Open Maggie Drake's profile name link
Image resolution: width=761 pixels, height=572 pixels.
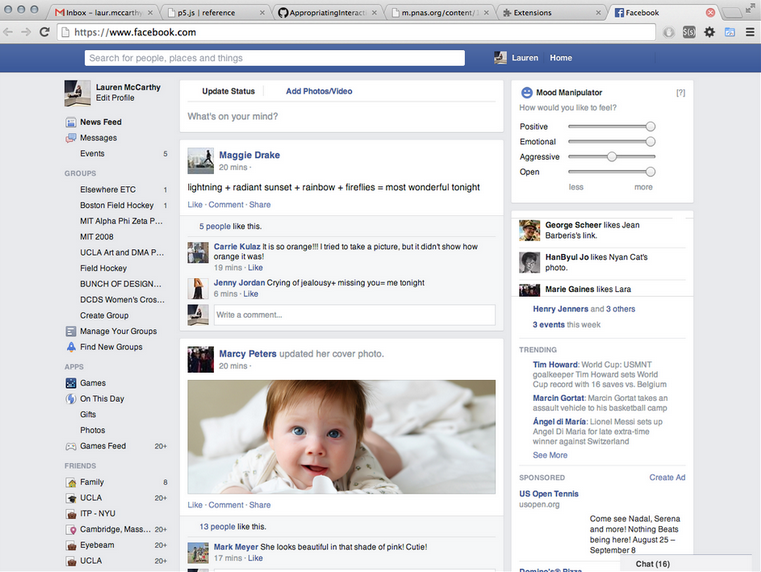tap(249, 155)
